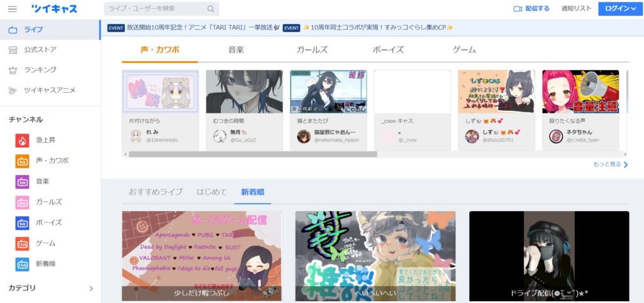This screenshot has height=303, width=644.
Task: Select the 声・カワボ orange channel icon
Action: [22, 161]
